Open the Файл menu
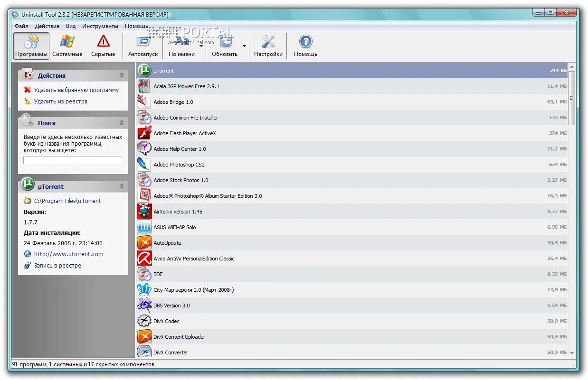Viewport: 588px width, 380px height. click(x=21, y=26)
